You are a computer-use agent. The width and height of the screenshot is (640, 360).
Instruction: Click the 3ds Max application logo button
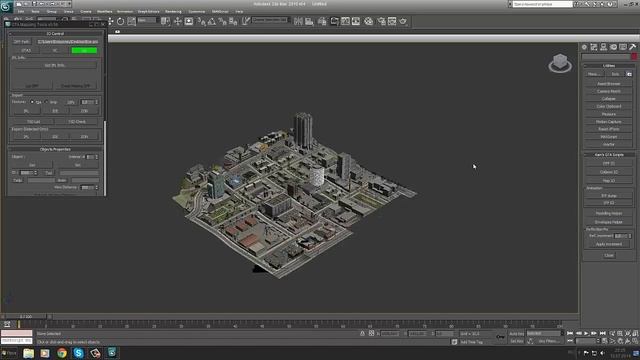tap(6, 6)
